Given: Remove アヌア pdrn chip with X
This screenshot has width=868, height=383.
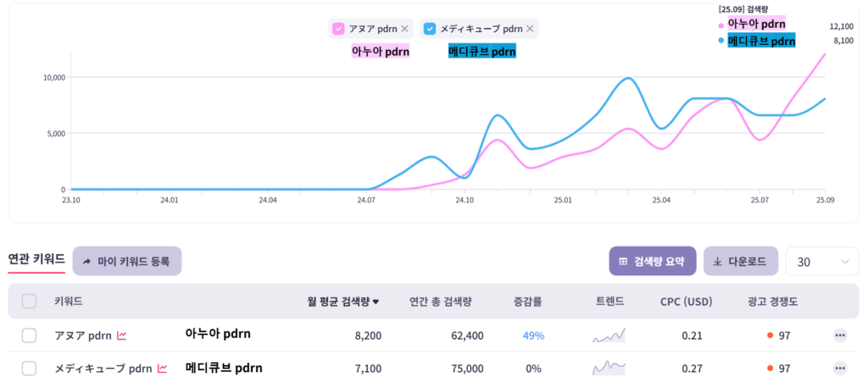Looking at the screenshot, I should click(x=404, y=29).
